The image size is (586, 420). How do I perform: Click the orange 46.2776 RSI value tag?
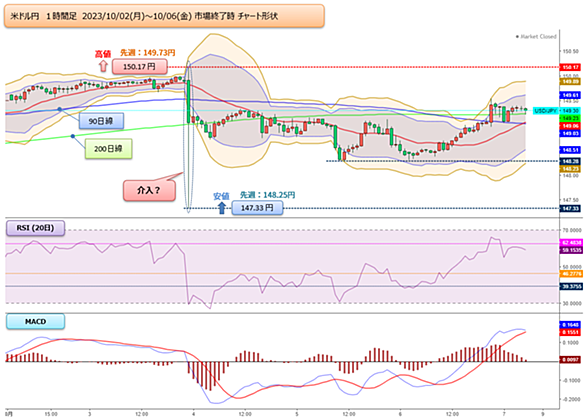coord(571,274)
